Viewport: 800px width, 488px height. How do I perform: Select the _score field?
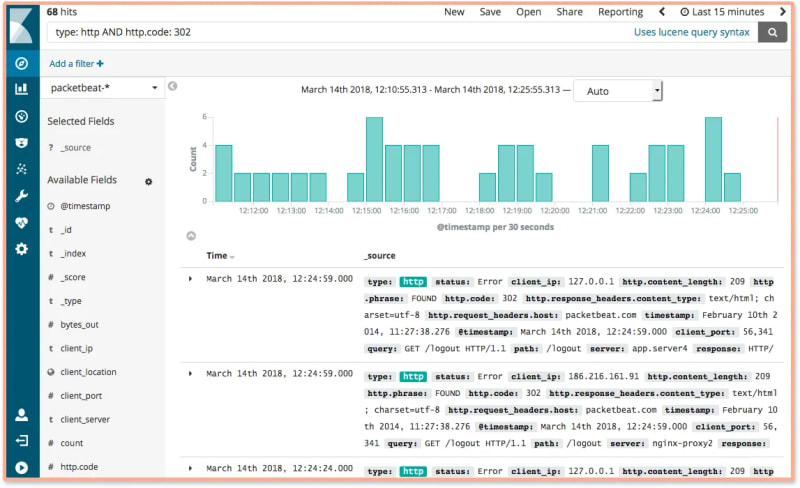[73, 277]
